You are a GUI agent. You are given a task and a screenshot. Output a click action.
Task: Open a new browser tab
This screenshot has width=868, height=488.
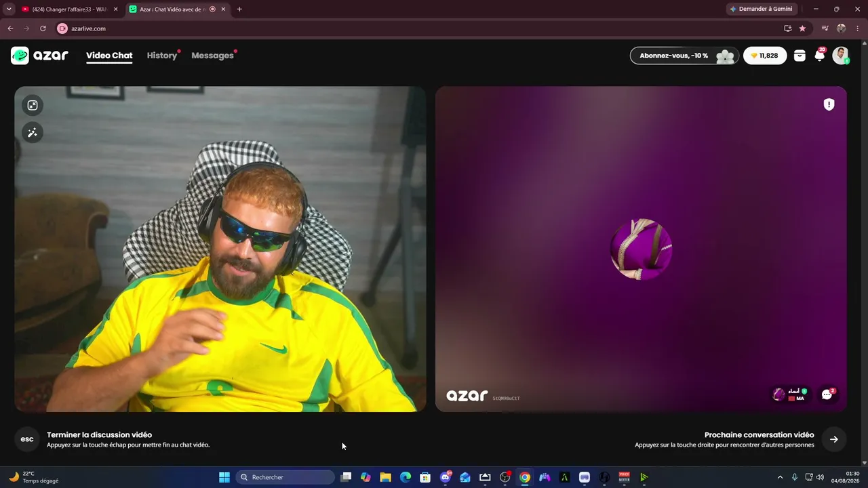[x=239, y=9]
